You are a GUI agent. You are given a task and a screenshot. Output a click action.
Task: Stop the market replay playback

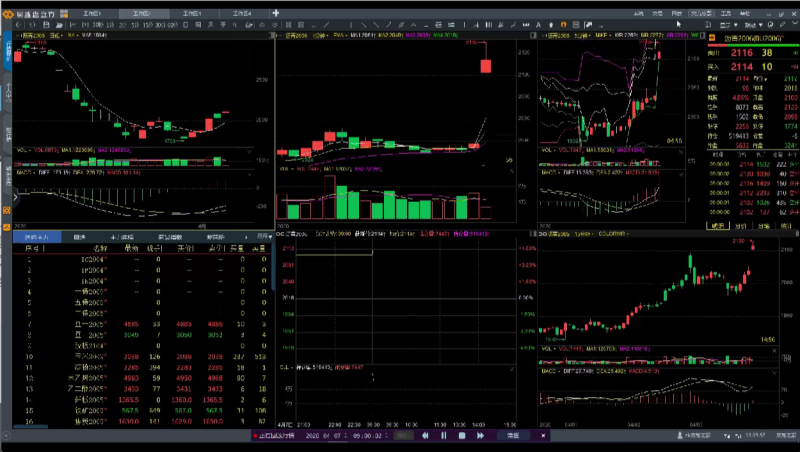click(x=461, y=436)
